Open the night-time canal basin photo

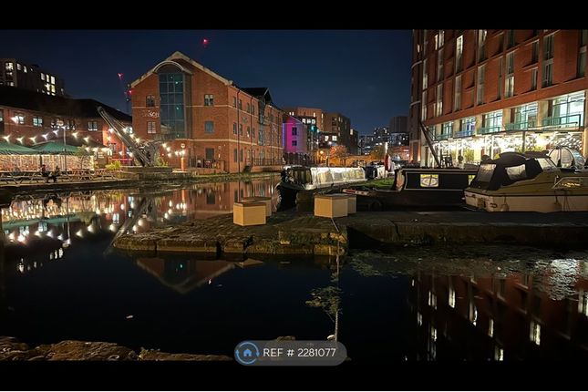(294, 195)
